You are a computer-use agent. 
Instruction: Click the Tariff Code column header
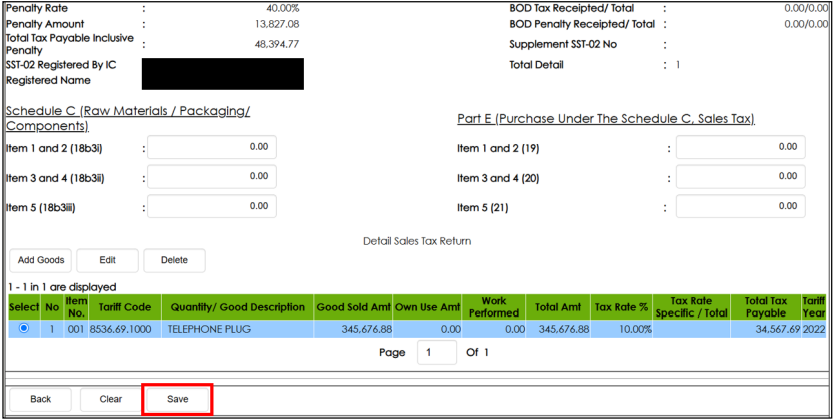pyautogui.click(x=125, y=307)
